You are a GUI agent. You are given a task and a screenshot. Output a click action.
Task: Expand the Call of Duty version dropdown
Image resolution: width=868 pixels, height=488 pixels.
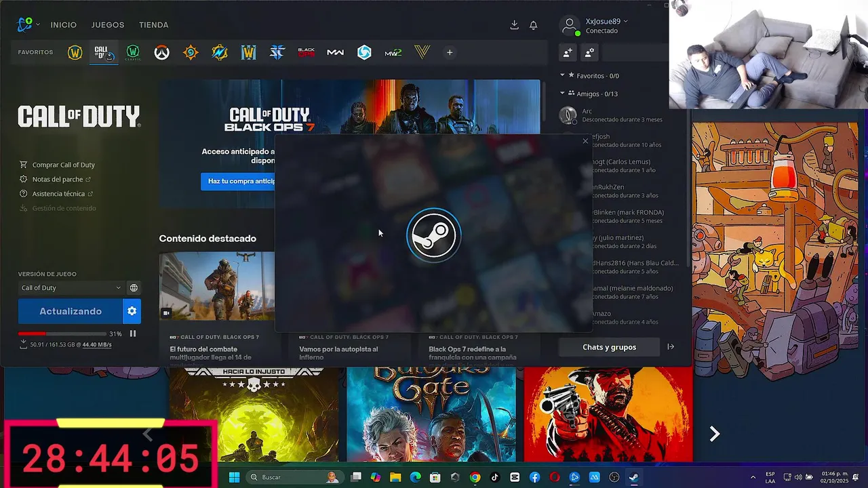pos(71,287)
